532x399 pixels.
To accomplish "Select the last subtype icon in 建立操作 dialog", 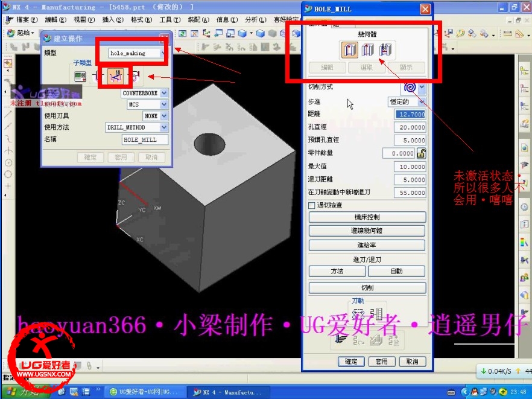I will click(x=135, y=77).
